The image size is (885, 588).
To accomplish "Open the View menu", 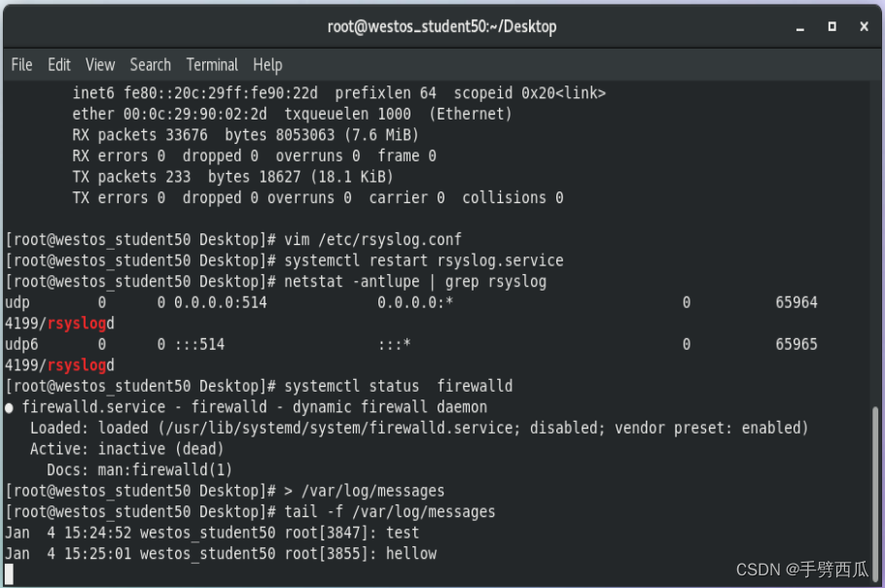I will pos(99,64).
